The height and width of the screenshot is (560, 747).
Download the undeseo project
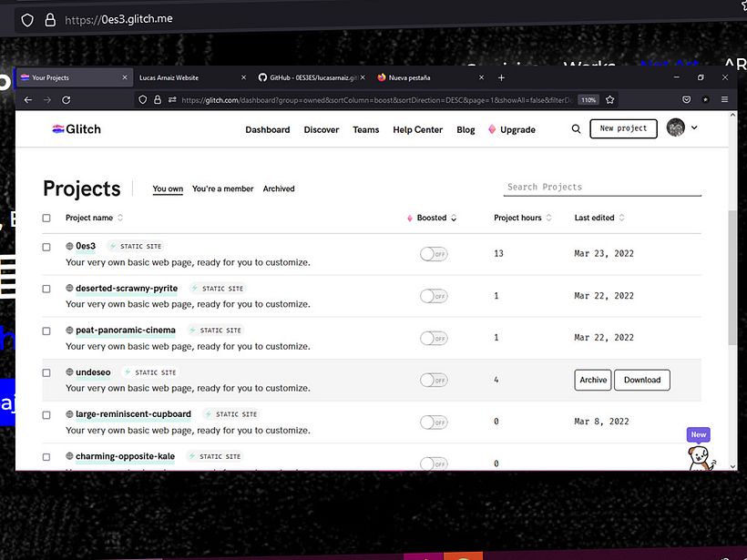(641, 380)
